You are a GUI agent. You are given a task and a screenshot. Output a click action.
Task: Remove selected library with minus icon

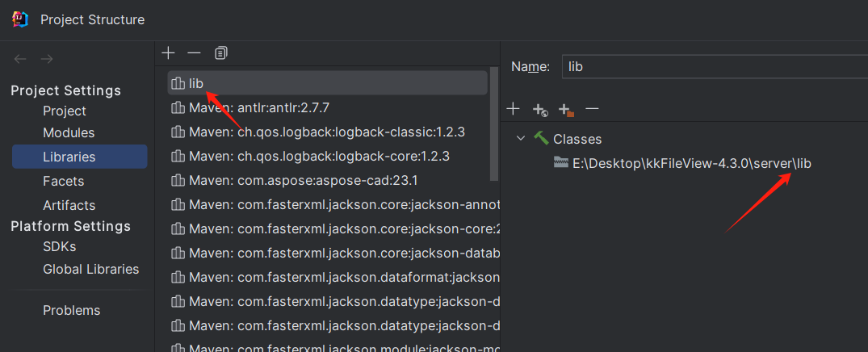click(195, 52)
